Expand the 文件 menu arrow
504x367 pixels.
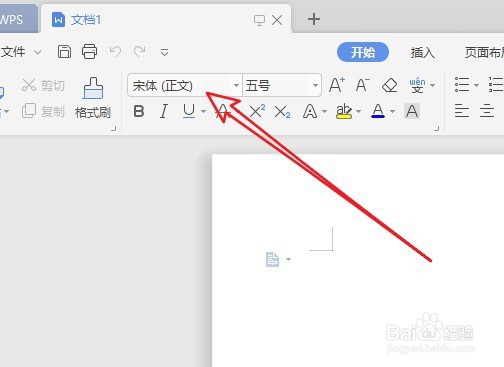pos(38,52)
